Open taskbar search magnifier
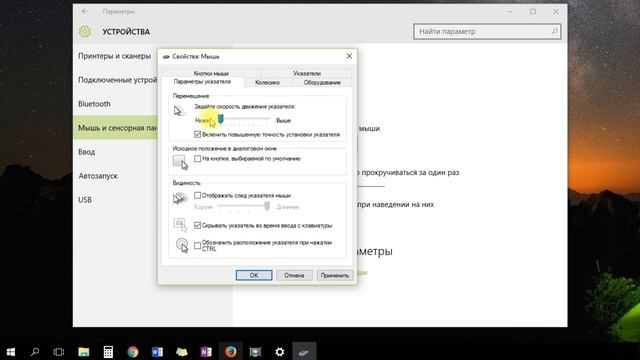 pos(35,351)
